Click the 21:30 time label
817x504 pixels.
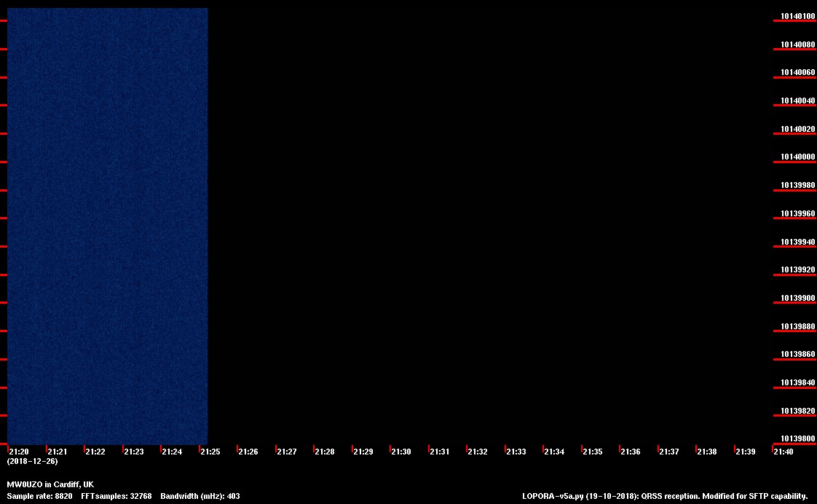click(400, 452)
